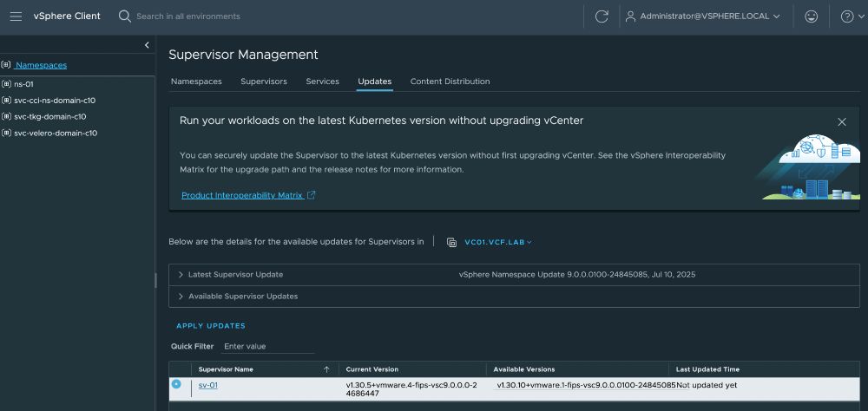Click the svc-cci-ns-domain-c10 namespace icon
The height and width of the screenshot is (411, 868).
[6, 101]
